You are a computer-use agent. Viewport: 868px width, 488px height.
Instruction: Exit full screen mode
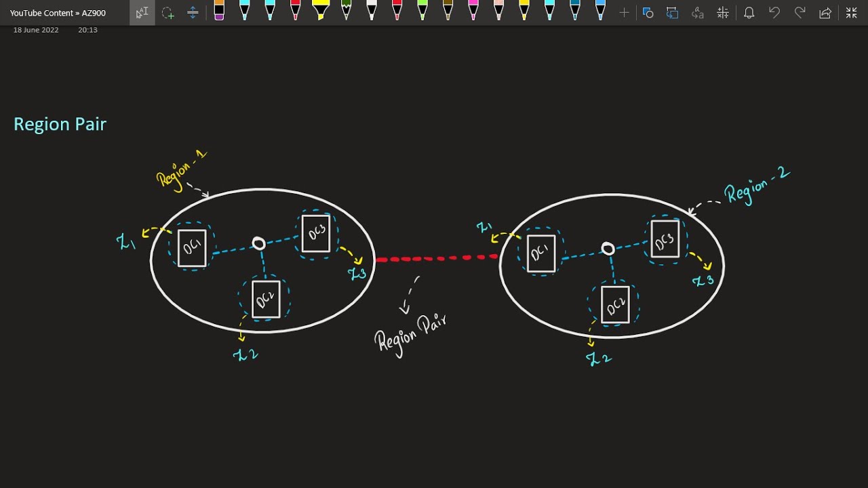(852, 13)
